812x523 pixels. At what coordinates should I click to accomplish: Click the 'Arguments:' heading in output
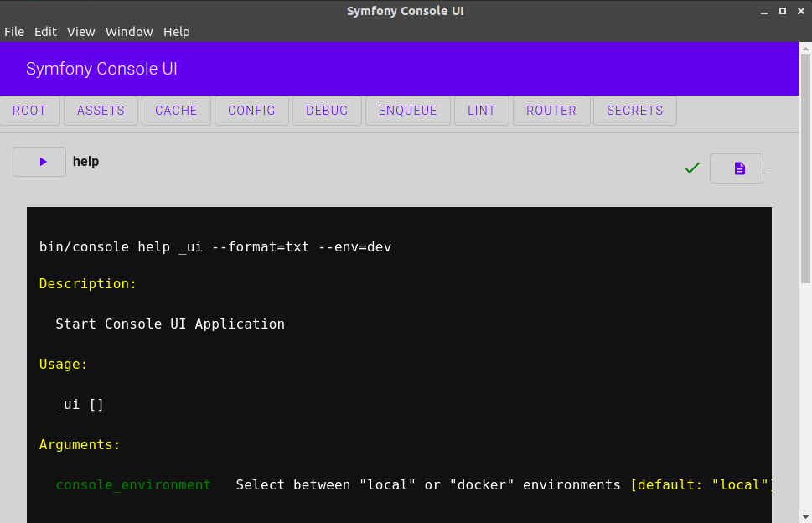point(80,445)
